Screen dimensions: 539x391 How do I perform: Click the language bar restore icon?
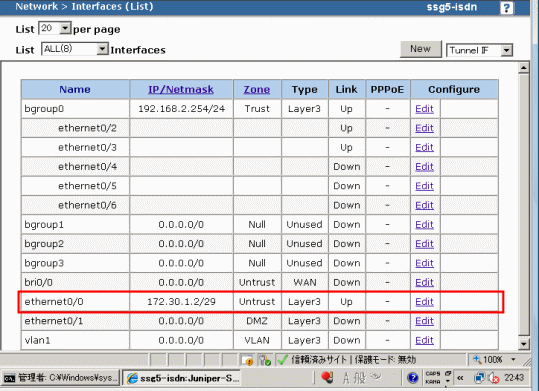point(448,373)
